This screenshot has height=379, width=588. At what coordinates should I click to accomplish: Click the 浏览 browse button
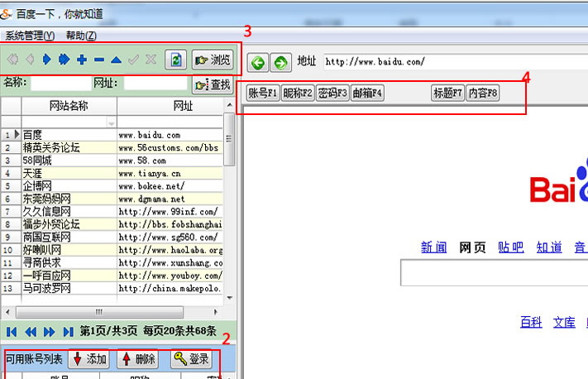(x=213, y=60)
